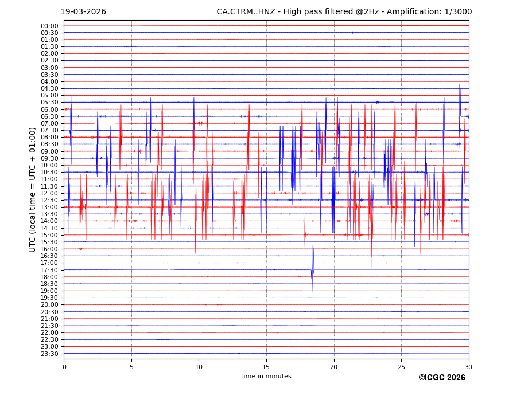Click the 'time in minutes' axis label
Screen dimensions: 532x399
pos(266,377)
